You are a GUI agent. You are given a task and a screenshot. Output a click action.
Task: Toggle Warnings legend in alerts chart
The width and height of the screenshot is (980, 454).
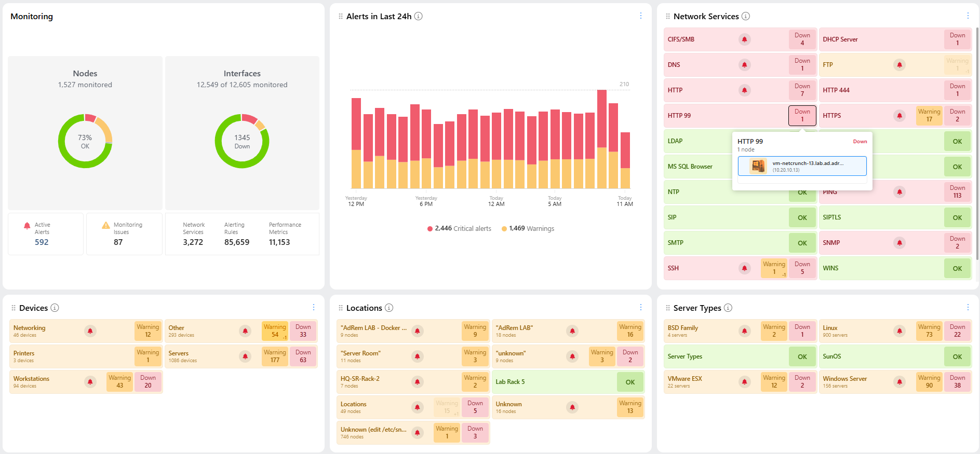click(x=528, y=228)
